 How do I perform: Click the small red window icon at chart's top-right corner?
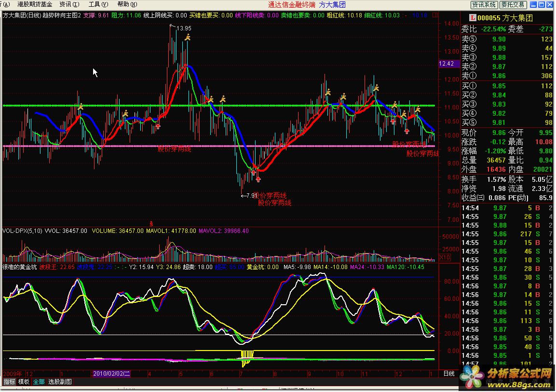point(435,15)
